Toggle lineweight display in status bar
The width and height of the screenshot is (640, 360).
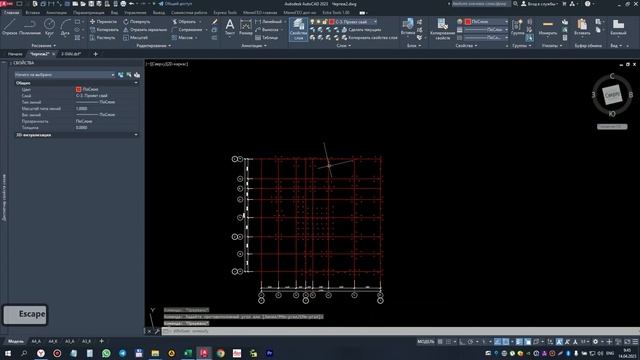tap(519, 342)
